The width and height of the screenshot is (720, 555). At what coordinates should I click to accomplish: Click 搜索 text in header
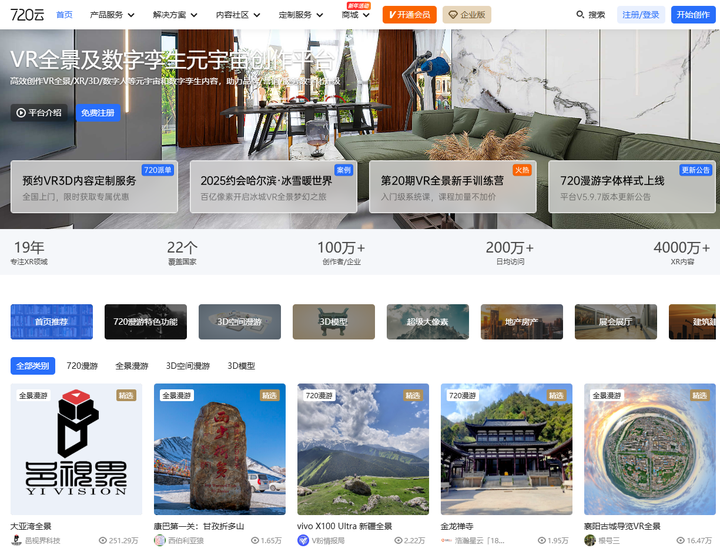596,15
